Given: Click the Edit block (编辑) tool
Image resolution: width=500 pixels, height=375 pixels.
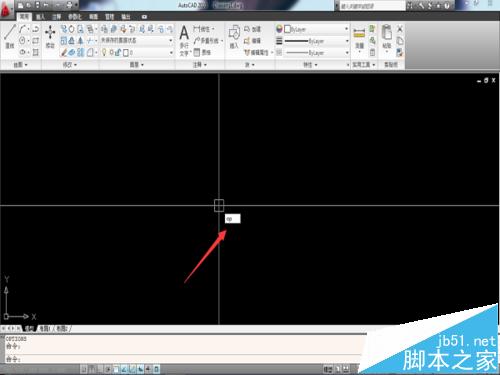Looking at the screenshot, I should [x=253, y=41].
